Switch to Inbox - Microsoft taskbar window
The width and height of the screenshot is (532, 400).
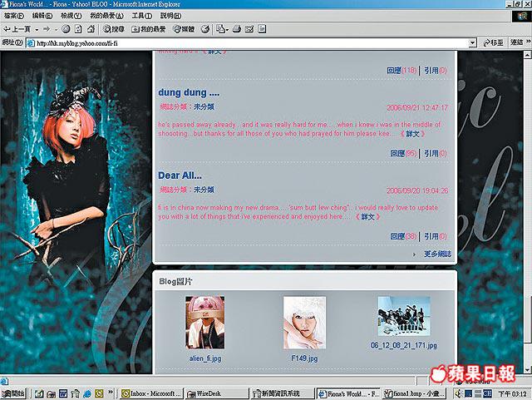[151, 394]
